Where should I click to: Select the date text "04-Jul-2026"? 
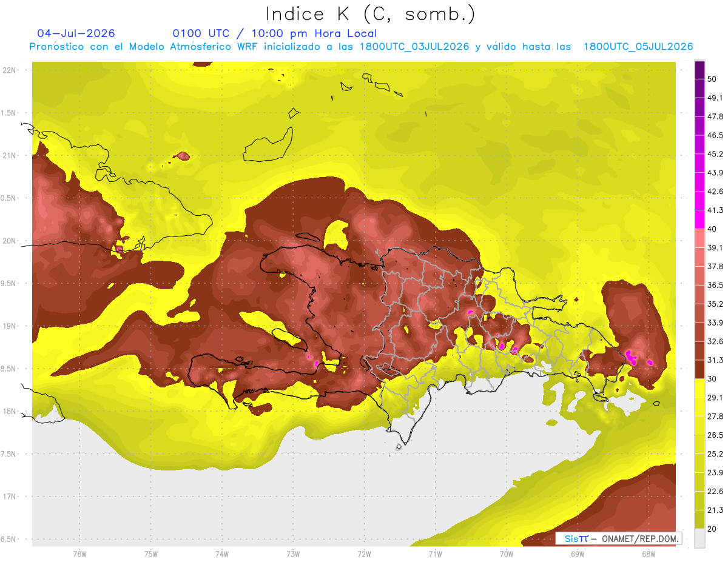76,33
